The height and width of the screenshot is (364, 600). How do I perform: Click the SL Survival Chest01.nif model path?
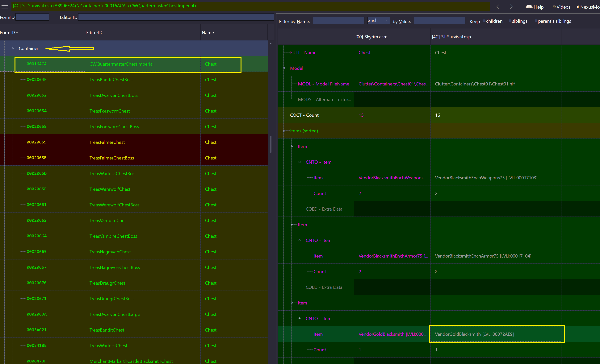pyautogui.click(x=475, y=84)
